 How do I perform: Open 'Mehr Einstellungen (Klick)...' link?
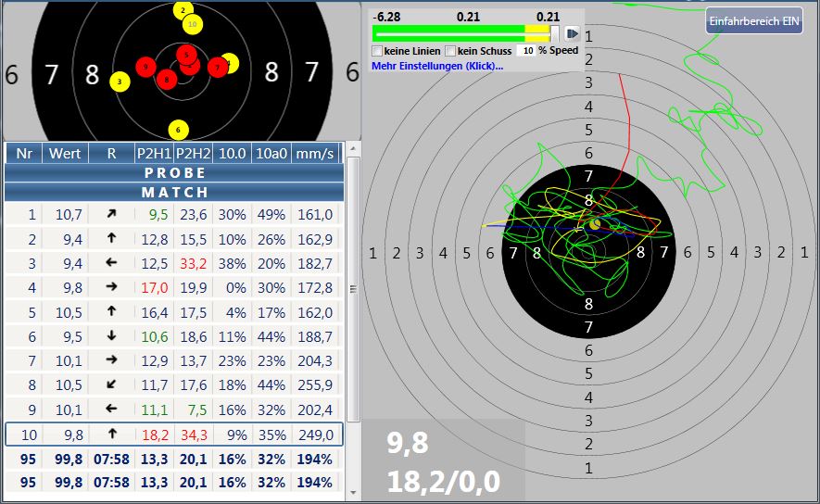(437, 67)
